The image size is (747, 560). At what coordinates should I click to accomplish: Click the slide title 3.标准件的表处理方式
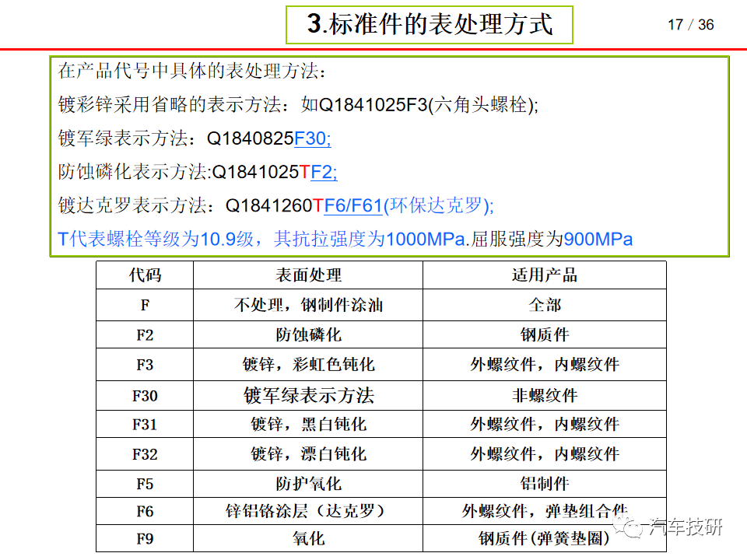coord(430,25)
